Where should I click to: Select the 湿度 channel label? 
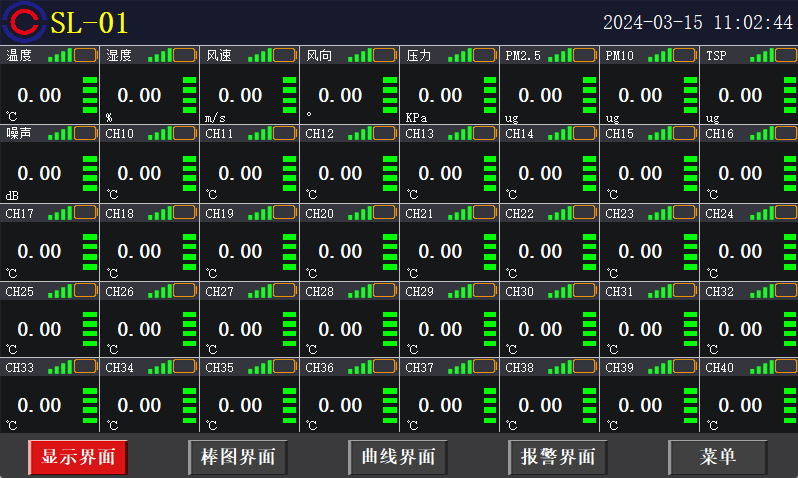pos(119,55)
